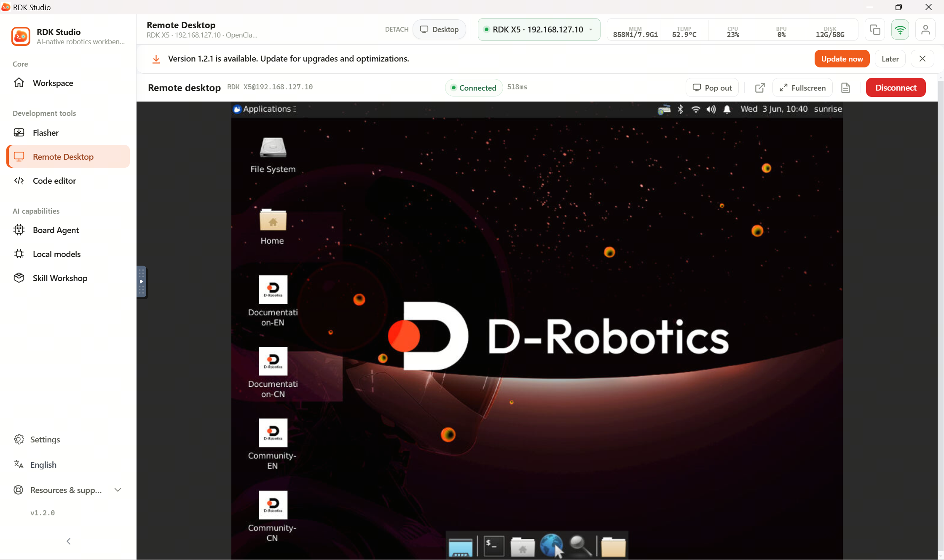Click the notification bell icon
Viewport: 944px width, 560px height.
point(727,110)
